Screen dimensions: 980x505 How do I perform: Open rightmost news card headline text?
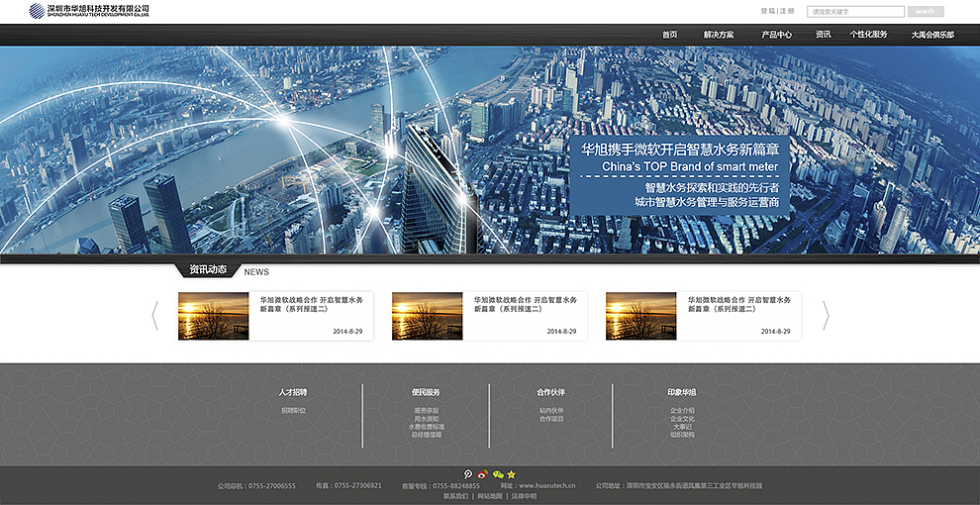tap(738, 304)
